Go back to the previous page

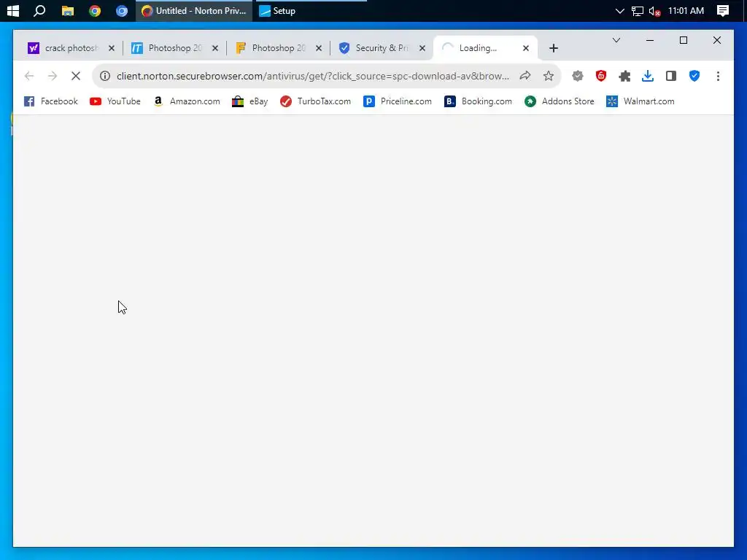29,76
